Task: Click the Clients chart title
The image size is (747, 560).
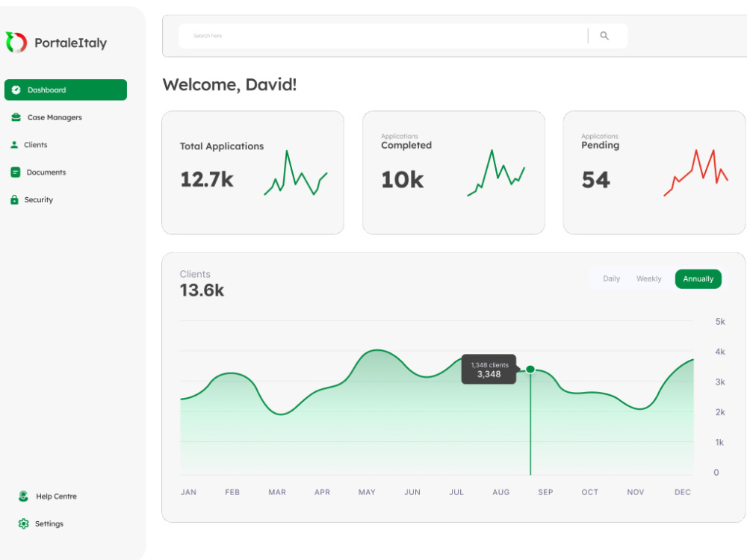Action: 195,274
